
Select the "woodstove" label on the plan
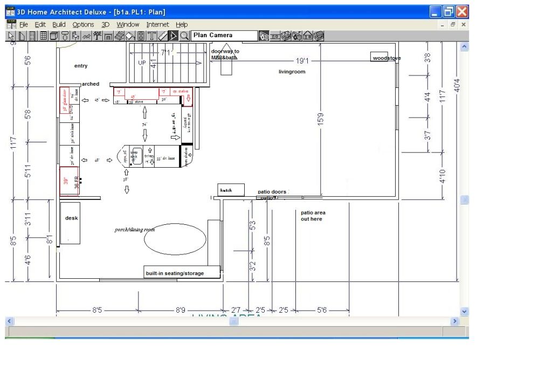pyautogui.click(x=387, y=58)
